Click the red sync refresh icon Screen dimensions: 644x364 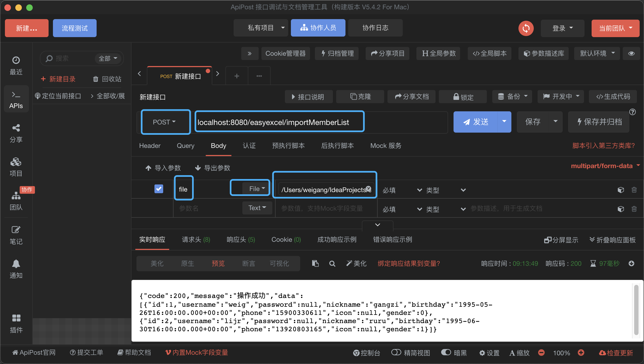pyautogui.click(x=526, y=28)
